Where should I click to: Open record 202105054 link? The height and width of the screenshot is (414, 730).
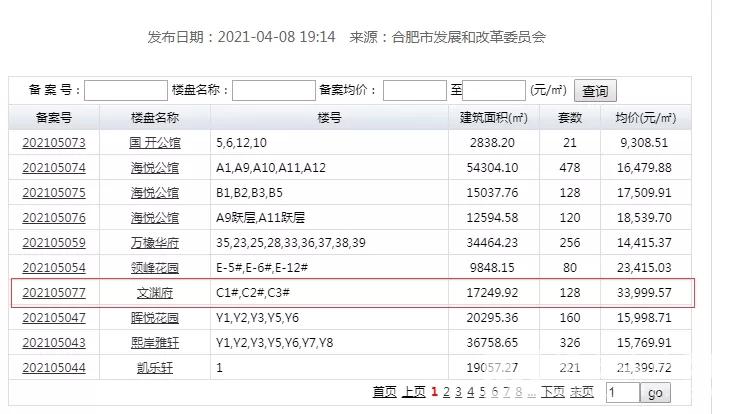[54, 268]
